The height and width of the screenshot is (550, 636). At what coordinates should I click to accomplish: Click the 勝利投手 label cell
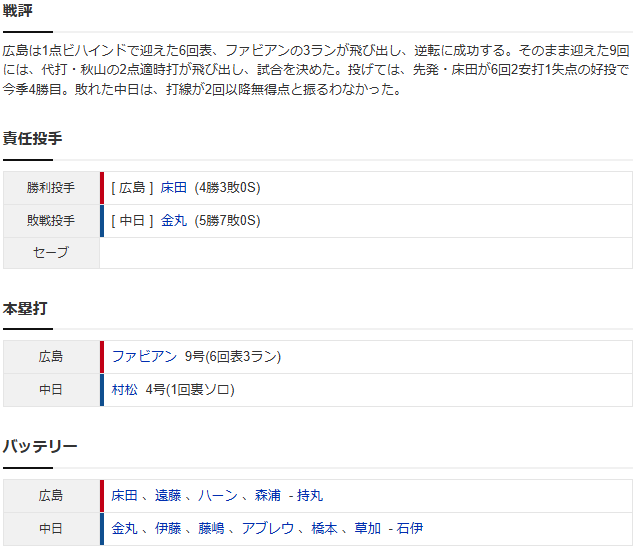[x=52, y=188]
